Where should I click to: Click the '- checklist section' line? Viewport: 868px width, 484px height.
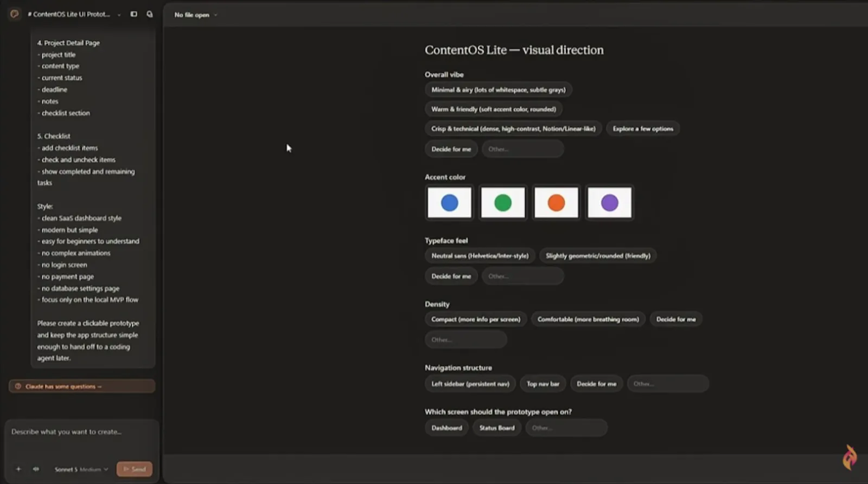[63, 113]
